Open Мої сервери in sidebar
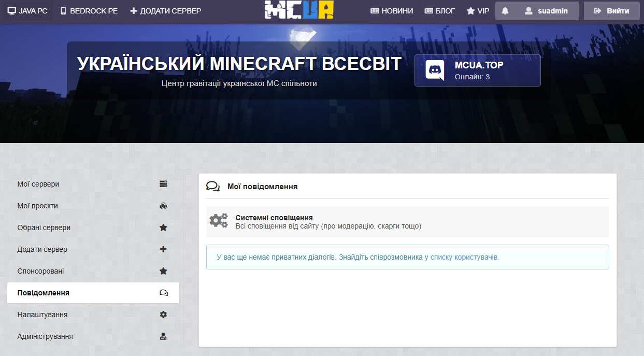644x356 pixels. click(x=93, y=184)
